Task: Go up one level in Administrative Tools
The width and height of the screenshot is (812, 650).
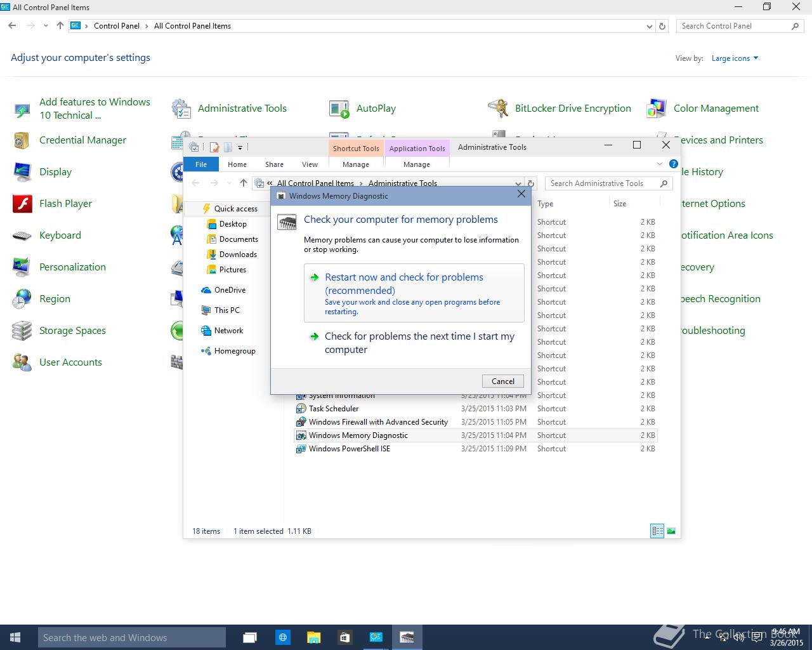Action: 244,183
